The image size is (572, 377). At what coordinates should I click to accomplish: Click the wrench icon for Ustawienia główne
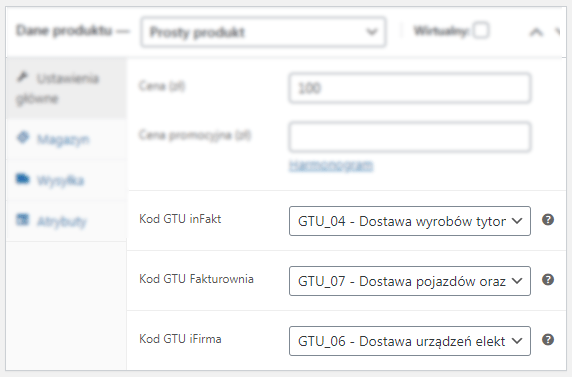click(23, 77)
